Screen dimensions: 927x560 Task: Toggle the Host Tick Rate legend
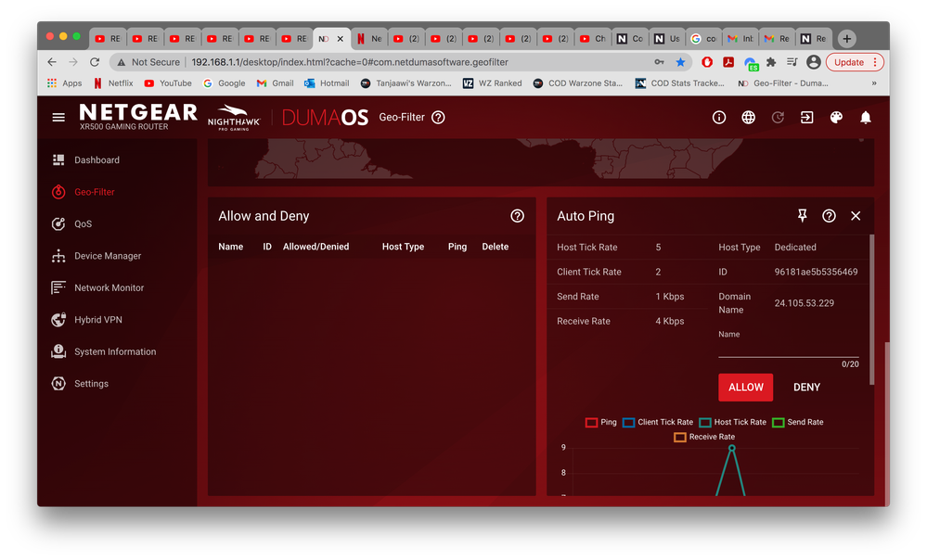[731, 422]
